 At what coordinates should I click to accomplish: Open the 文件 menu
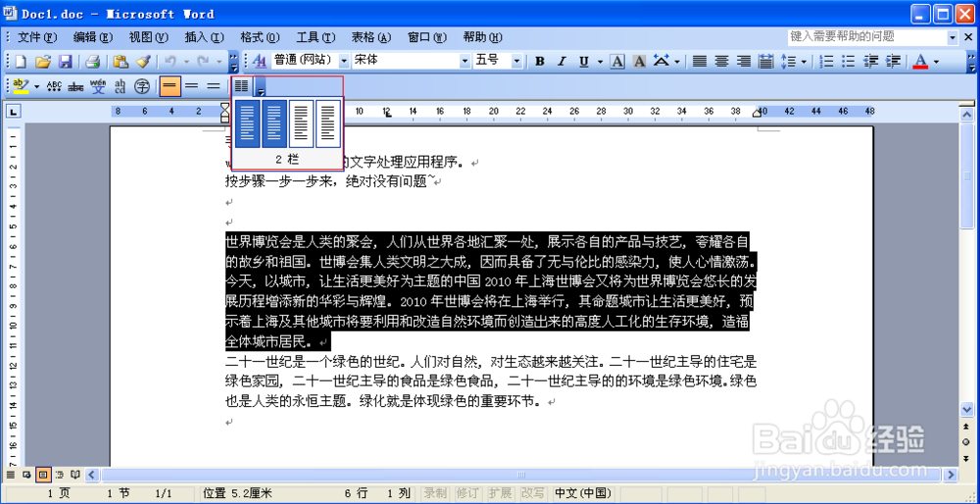[37, 37]
